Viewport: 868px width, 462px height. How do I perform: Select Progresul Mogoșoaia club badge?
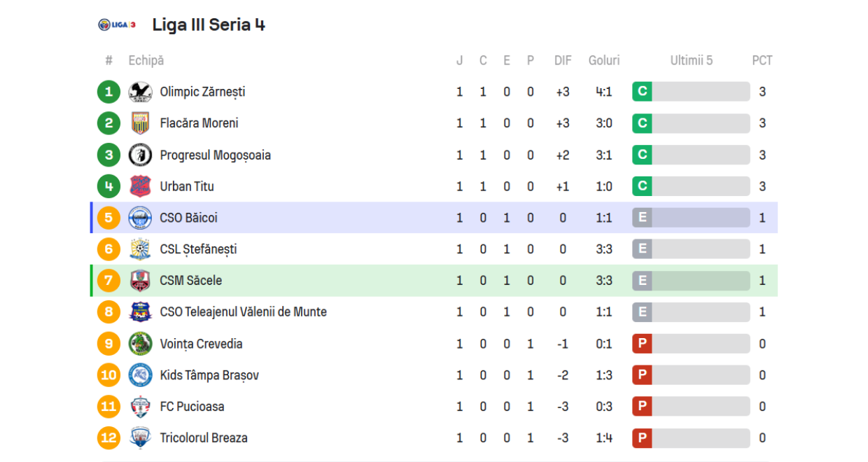pyautogui.click(x=140, y=155)
